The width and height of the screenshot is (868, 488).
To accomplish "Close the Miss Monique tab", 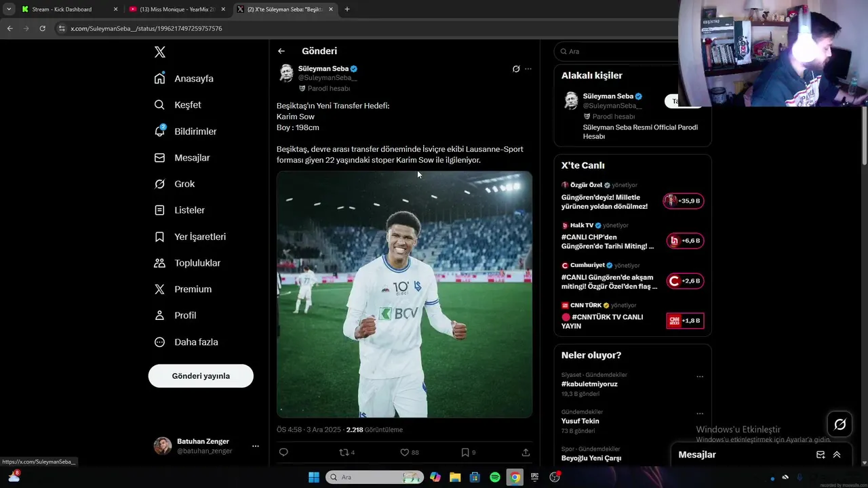I will [x=223, y=9].
